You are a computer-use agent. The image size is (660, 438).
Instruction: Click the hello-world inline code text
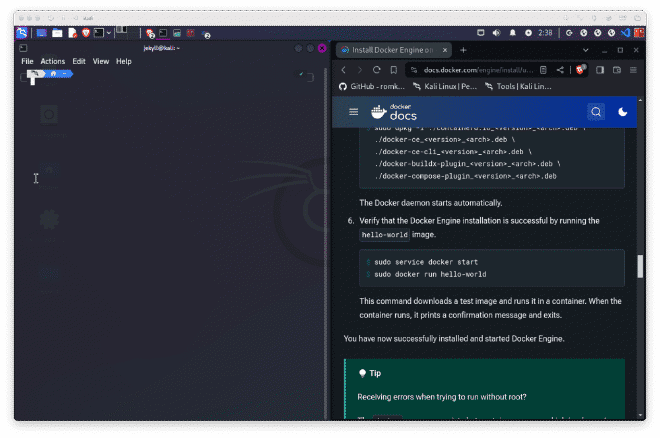[385, 235]
